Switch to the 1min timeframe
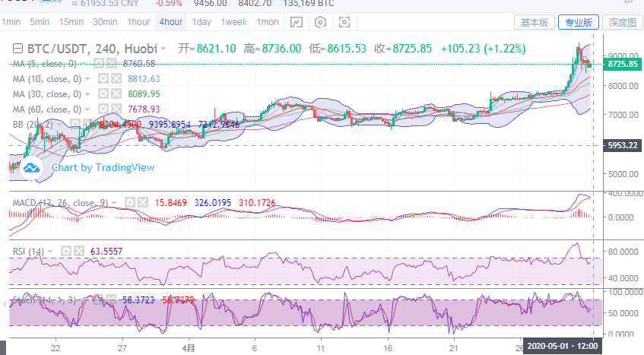 [x=11, y=22]
